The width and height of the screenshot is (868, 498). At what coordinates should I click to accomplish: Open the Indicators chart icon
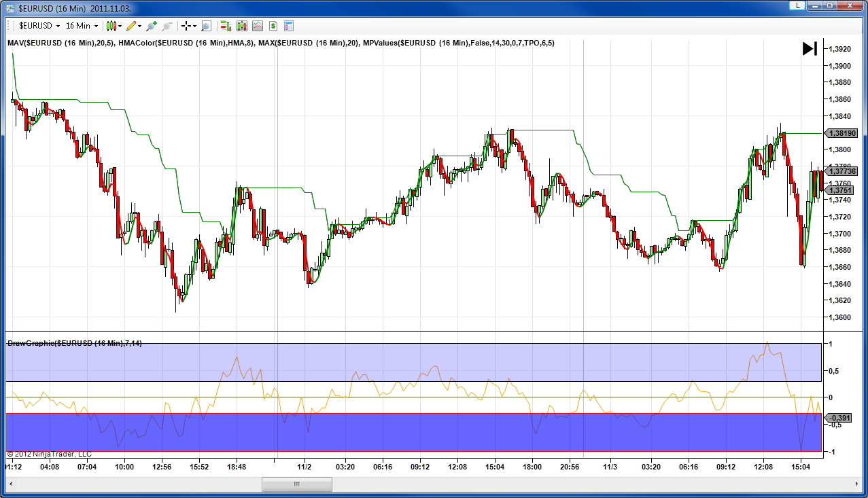258,26
